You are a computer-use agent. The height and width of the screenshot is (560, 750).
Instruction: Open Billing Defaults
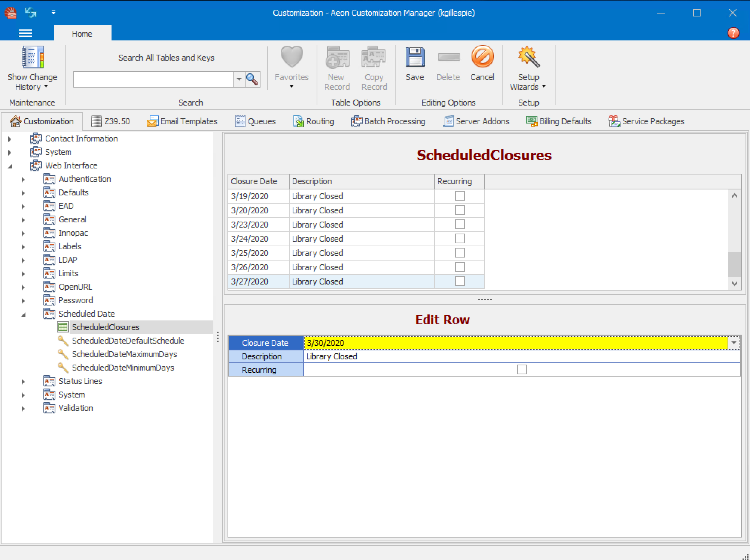coord(559,121)
